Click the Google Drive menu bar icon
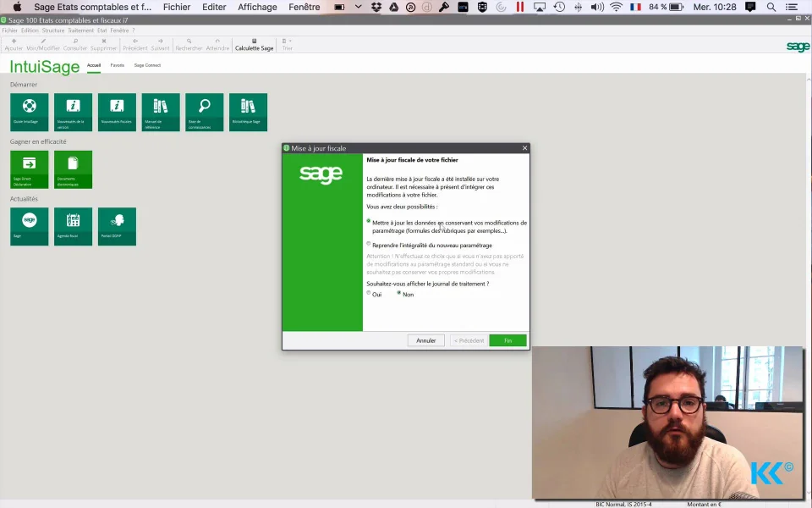 coord(393,8)
